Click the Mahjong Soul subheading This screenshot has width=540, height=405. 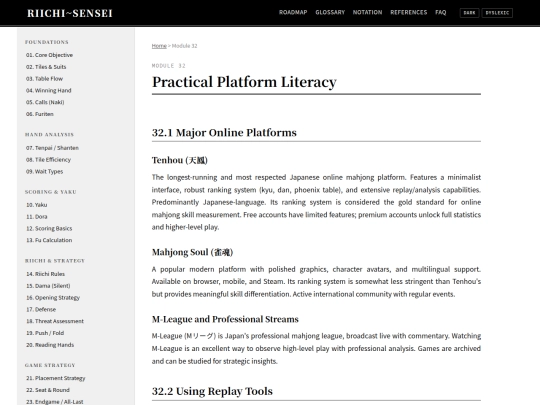click(192, 252)
